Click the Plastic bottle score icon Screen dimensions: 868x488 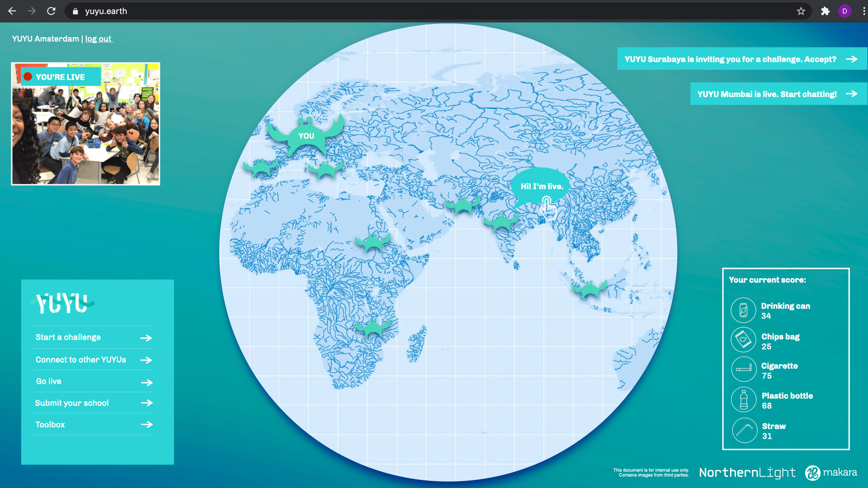(744, 399)
